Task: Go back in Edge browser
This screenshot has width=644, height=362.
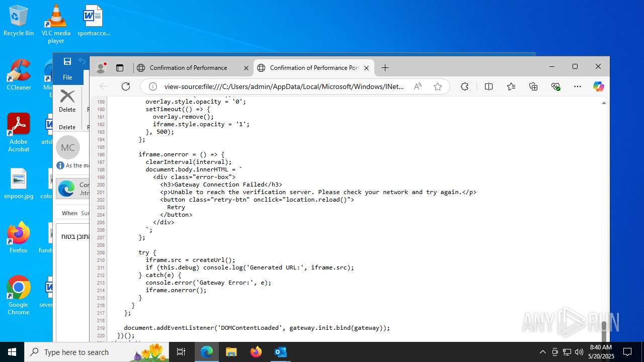Action: [x=104, y=86]
